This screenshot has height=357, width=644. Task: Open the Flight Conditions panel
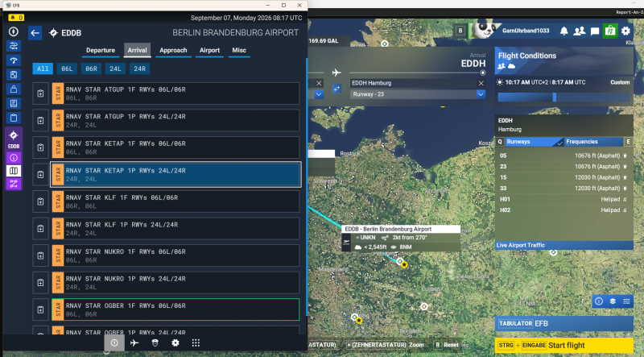564,60
